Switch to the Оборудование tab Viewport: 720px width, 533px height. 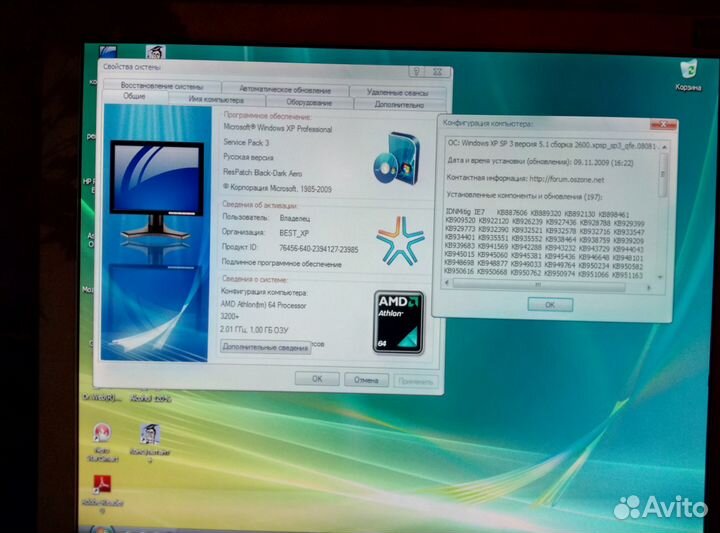coord(309,102)
